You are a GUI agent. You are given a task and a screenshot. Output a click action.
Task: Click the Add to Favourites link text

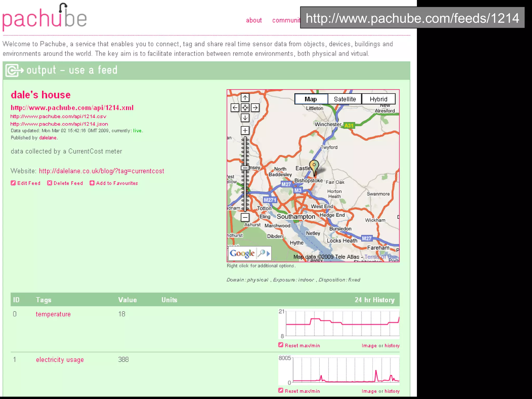pyautogui.click(x=117, y=183)
